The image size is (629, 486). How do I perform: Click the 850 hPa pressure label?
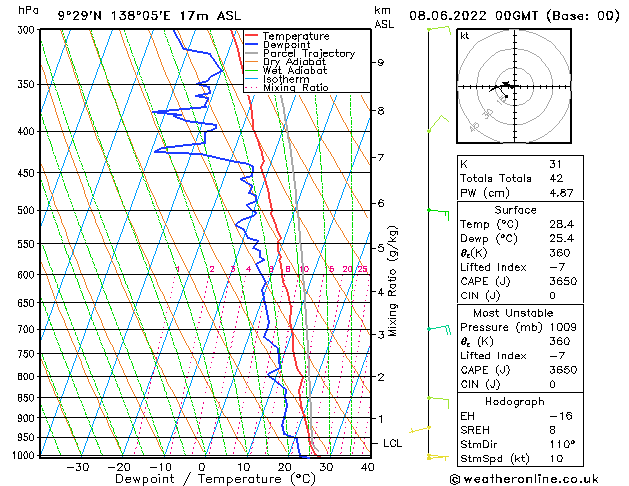point(28,398)
